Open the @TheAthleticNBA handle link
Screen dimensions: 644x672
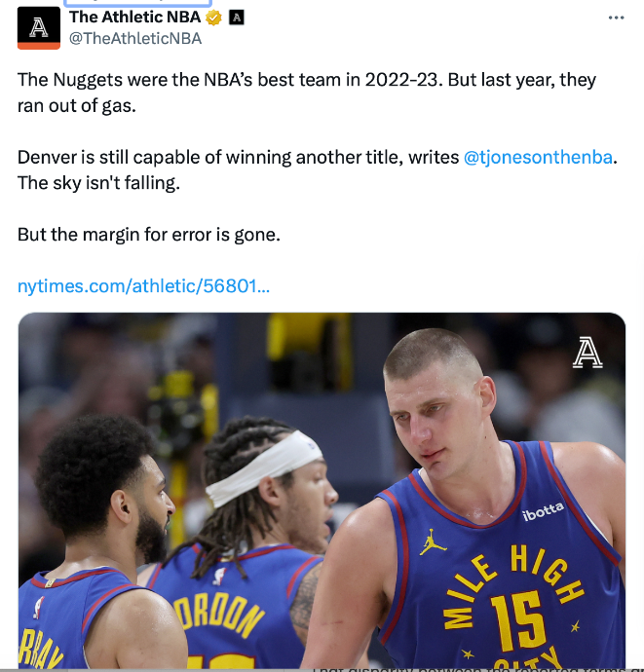point(135,39)
